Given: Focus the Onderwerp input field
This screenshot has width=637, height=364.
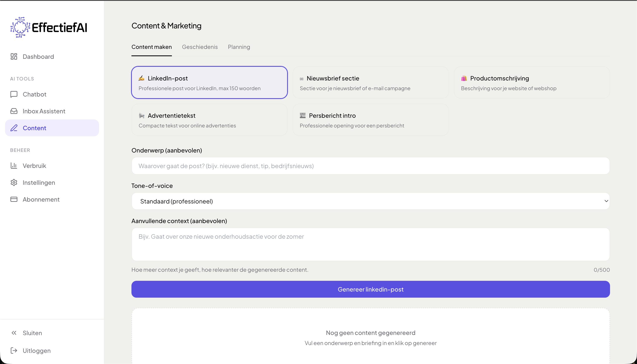Looking at the screenshot, I should tap(370, 166).
